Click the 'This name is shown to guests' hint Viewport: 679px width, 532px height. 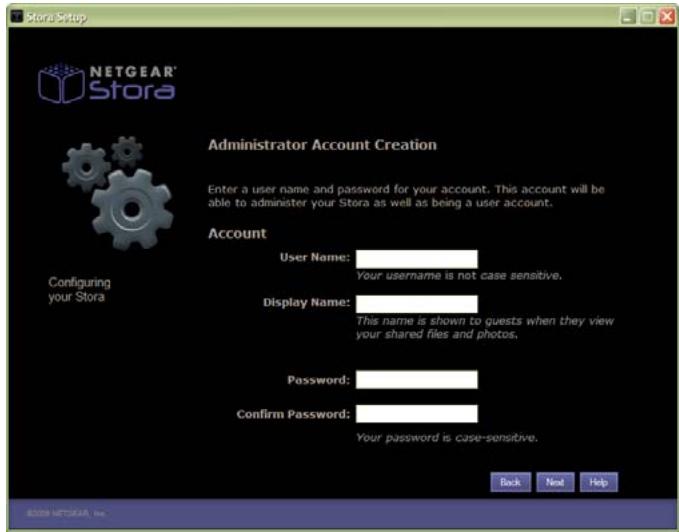(485, 327)
